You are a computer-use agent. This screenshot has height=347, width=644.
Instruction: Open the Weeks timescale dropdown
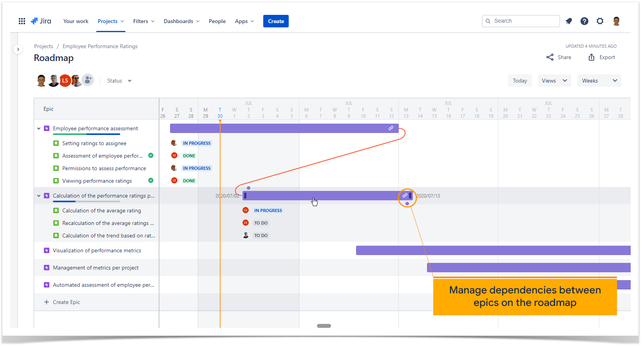(599, 81)
